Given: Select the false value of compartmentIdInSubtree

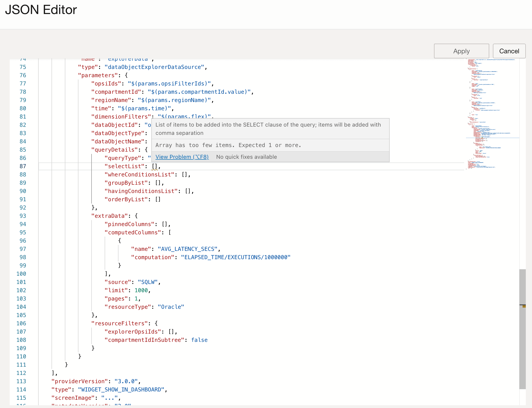Looking at the screenshot, I should [x=199, y=340].
